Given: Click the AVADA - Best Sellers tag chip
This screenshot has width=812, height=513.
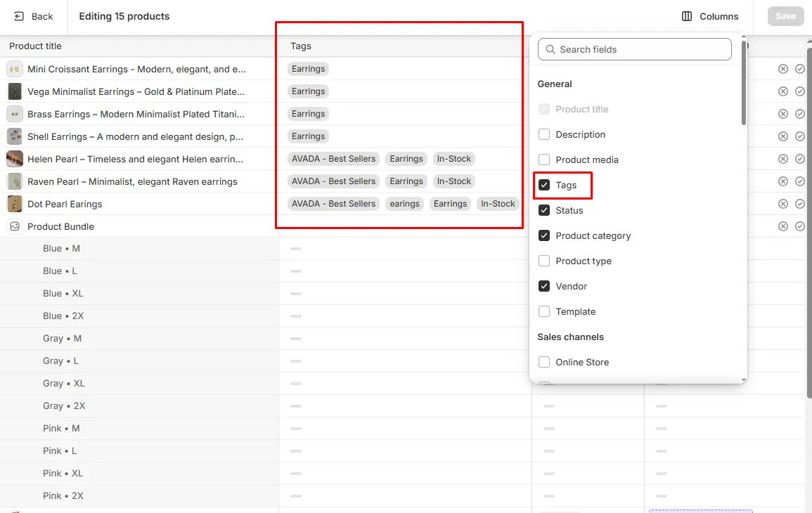Looking at the screenshot, I should point(333,158).
